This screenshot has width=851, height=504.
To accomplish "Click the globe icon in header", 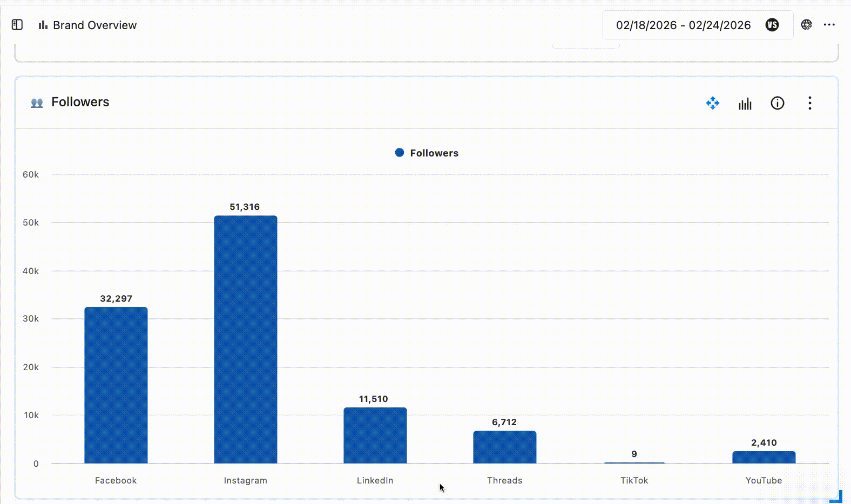I will pyautogui.click(x=806, y=25).
